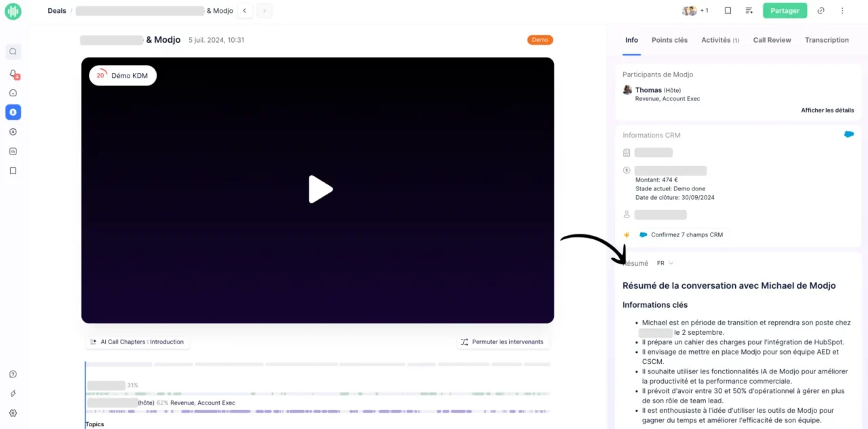Open the three-dot more options menu
Image resolution: width=868 pixels, height=429 pixels.
(843, 11)
